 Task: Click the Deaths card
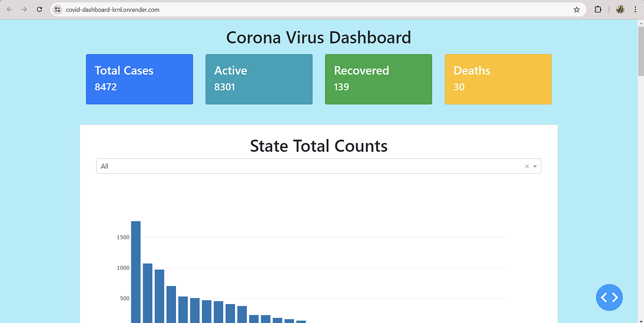498,79
